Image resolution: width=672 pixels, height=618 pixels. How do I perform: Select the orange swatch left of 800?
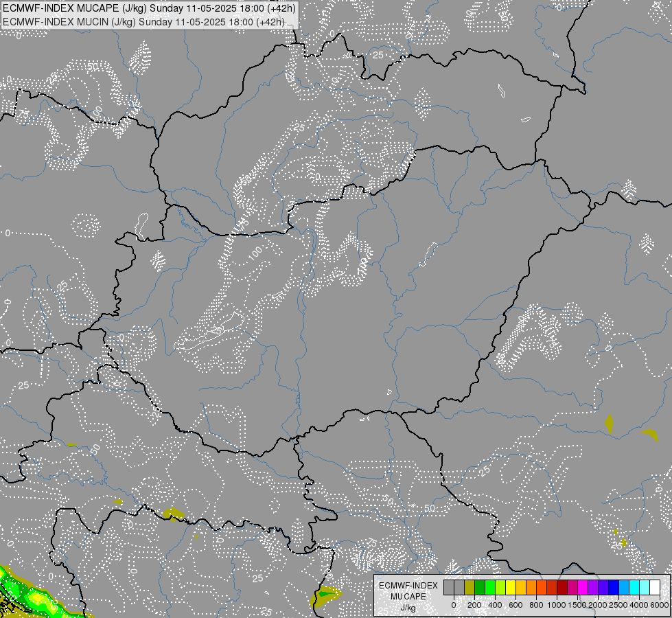[x=531, y=587]
